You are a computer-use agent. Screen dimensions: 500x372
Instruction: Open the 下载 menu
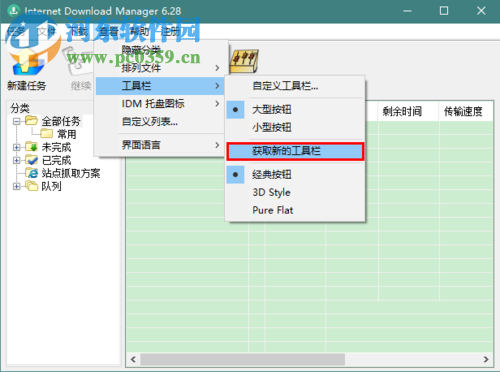[77, 32]
